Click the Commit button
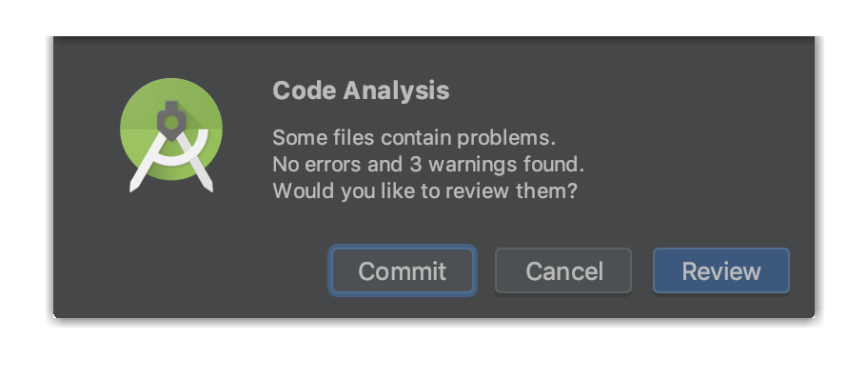868x379 pixels. point(403,271)
